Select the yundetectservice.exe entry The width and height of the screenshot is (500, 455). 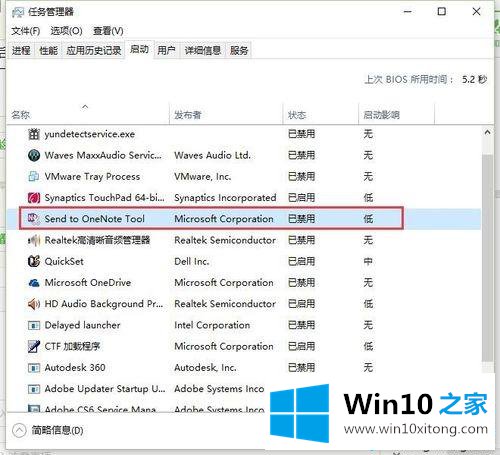coord(90,134)
